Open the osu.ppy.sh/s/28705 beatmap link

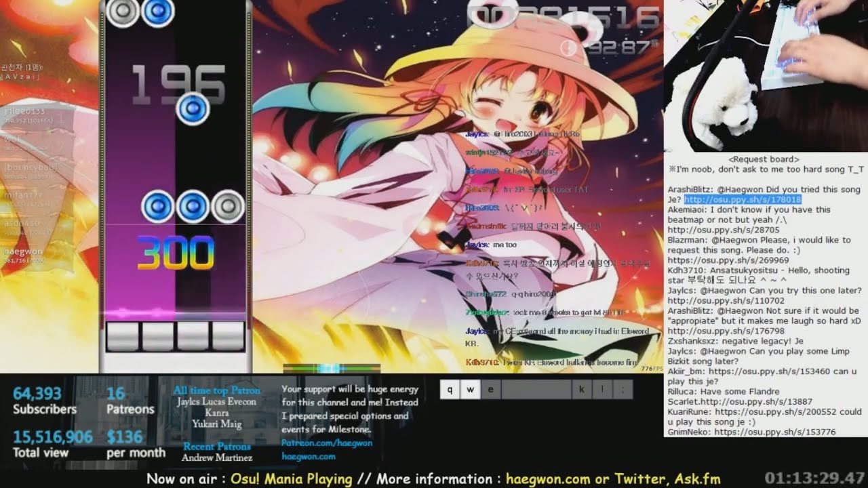click(x=724, y=230)
